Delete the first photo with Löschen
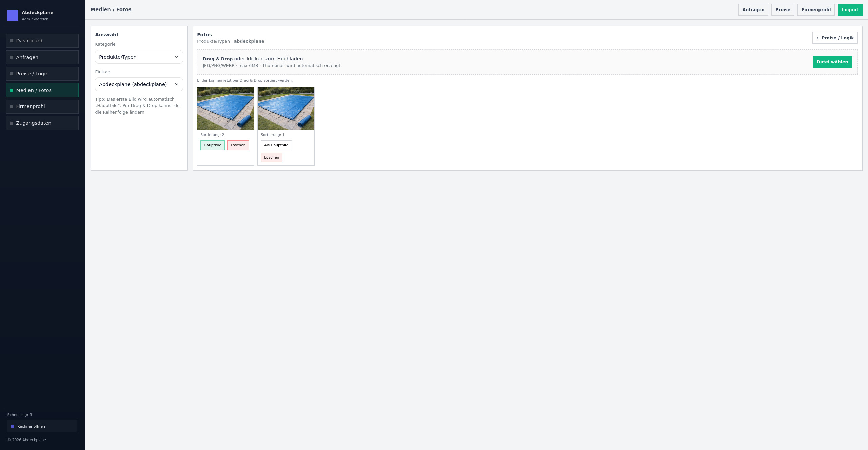Image resolution: width=868 pixels, height=450 pixels. pos(238,145)
